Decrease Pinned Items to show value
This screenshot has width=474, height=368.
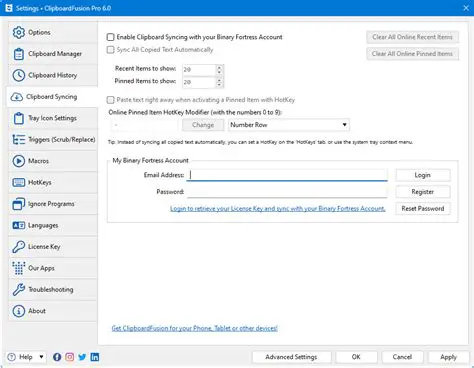pyautogui.click(x=219, y=85)
